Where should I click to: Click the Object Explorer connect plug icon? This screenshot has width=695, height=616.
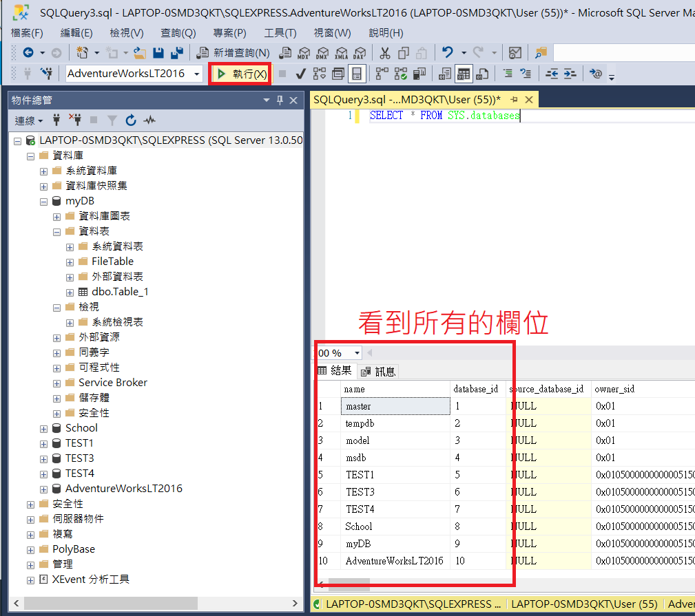tap(56, 120)
